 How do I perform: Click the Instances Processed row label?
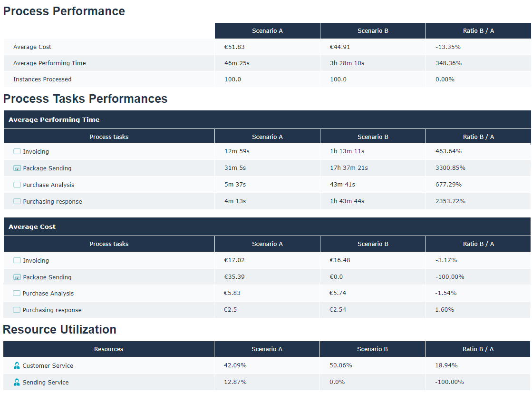[42, 79]
